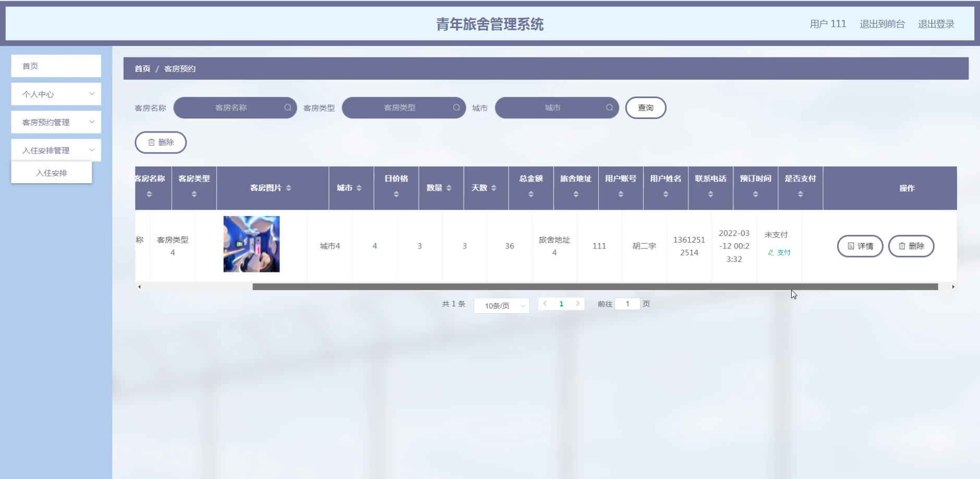Viewport: 980px width, 479px height.
Task: Select page 1 in pagination
Action: [x=561, y=304]
